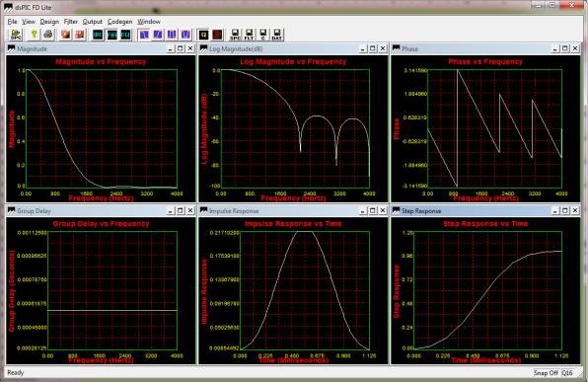588x382 pixels.
Task: Activate the Impulse Response window title bar
Action: (293, 211)
